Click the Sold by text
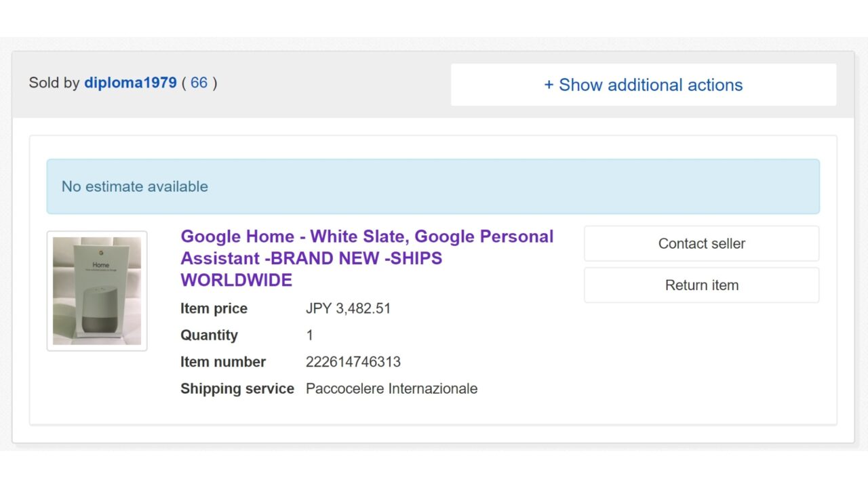Screen dimensions: 868x488 [54, 83]
